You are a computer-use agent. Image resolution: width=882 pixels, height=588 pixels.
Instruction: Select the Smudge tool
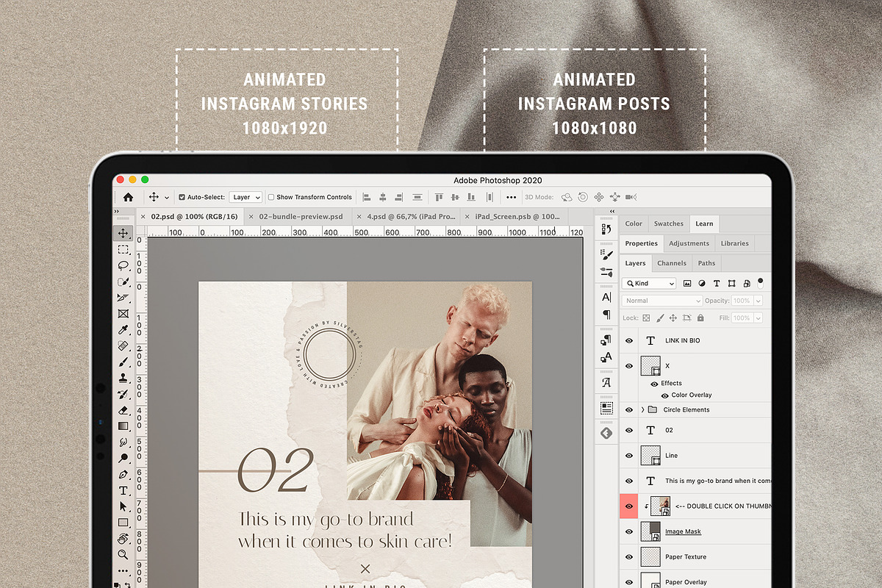click(123, 442)
